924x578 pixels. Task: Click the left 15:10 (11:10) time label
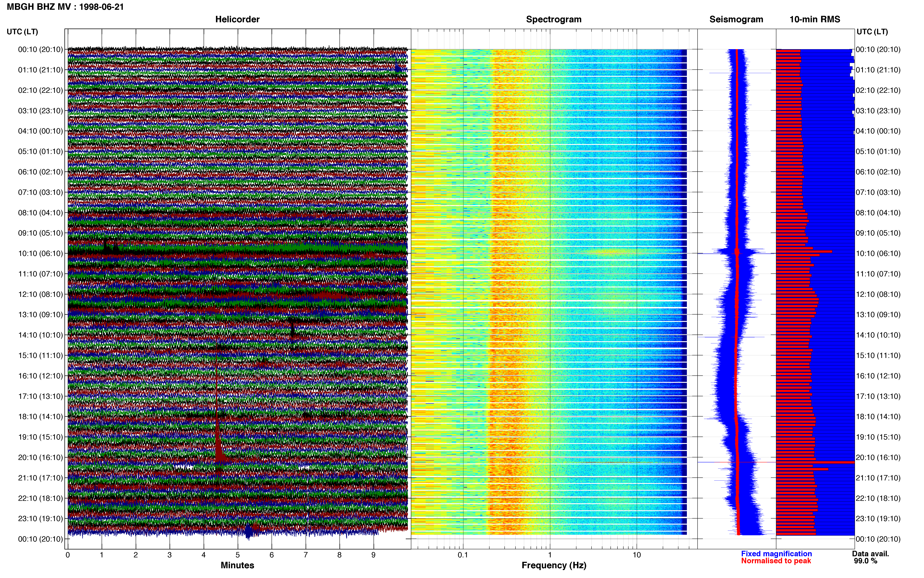[41, 356]
